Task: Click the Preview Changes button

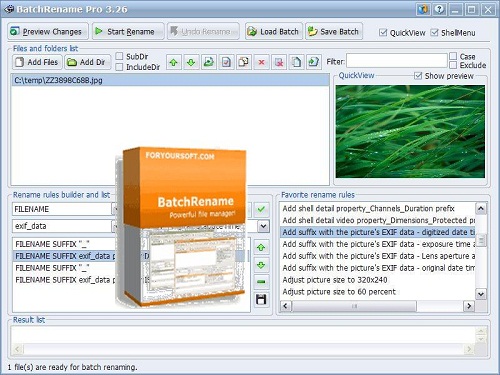Action: click(48, 32)
